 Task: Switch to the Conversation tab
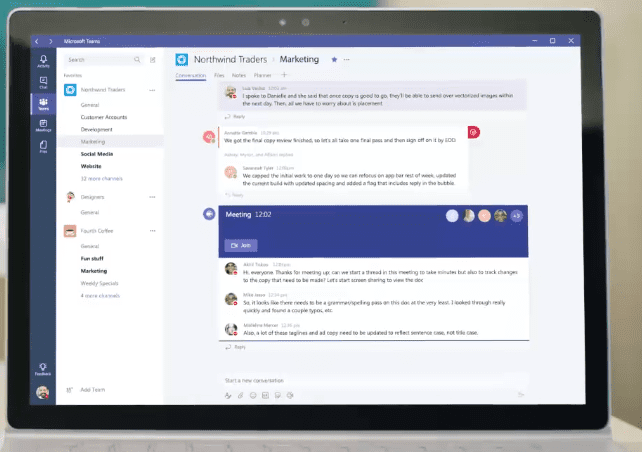[x=191, y=75]
